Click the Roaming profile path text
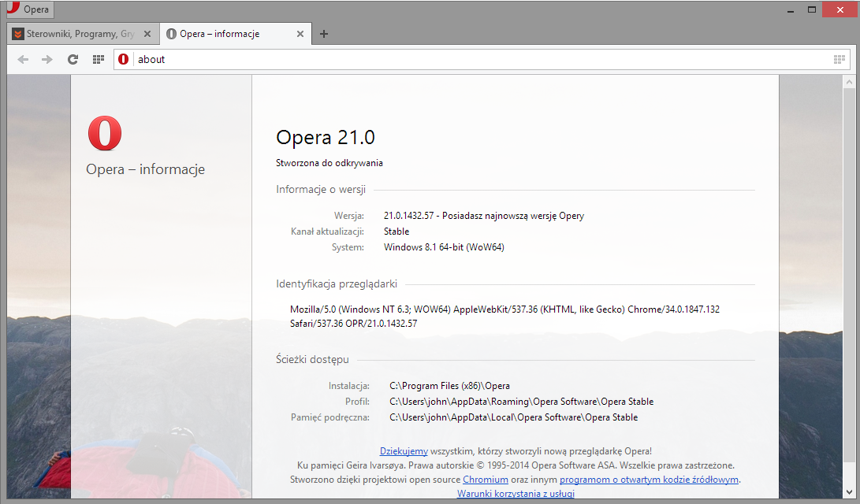Viewport: 860px width, 504px height. (522, 402)
